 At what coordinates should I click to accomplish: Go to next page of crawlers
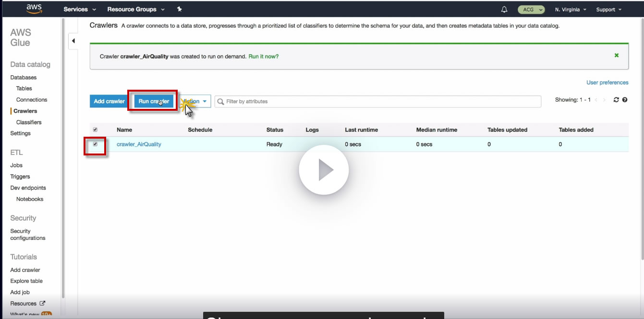[x=605, y=100]
